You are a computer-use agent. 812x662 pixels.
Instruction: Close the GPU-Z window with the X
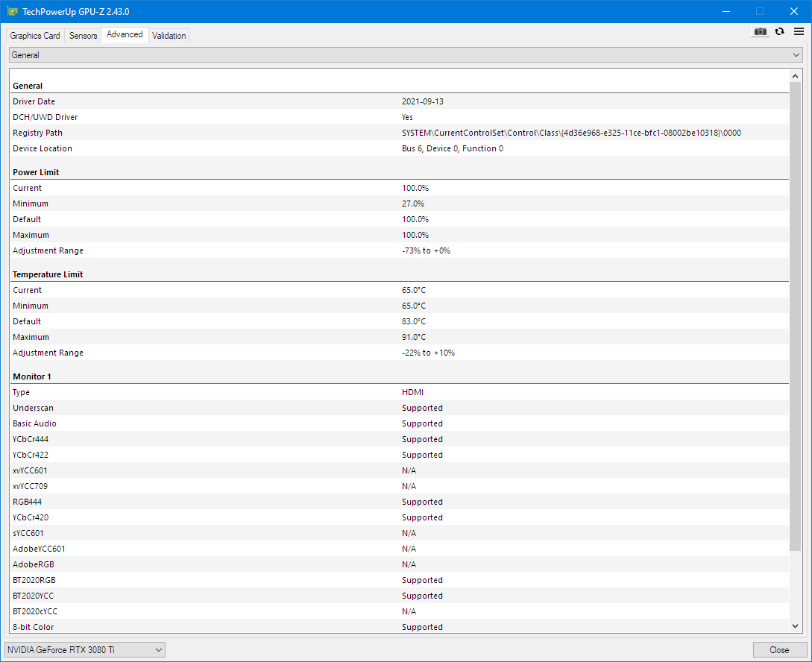click(794, 11)
